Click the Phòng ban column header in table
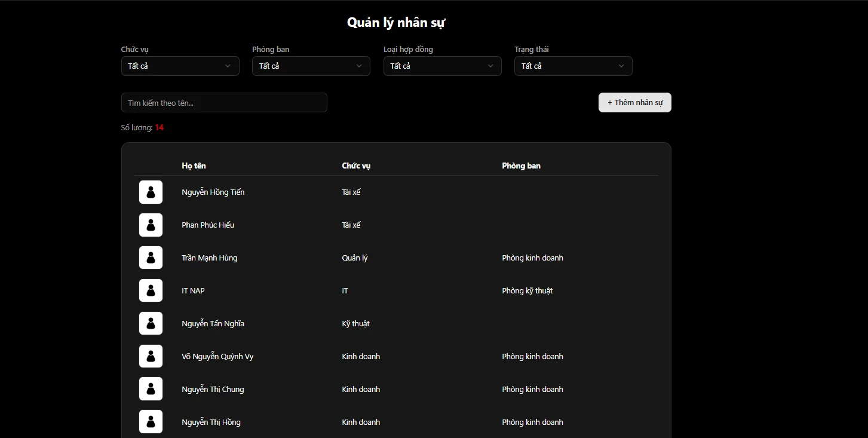 [x=521, y=166]
